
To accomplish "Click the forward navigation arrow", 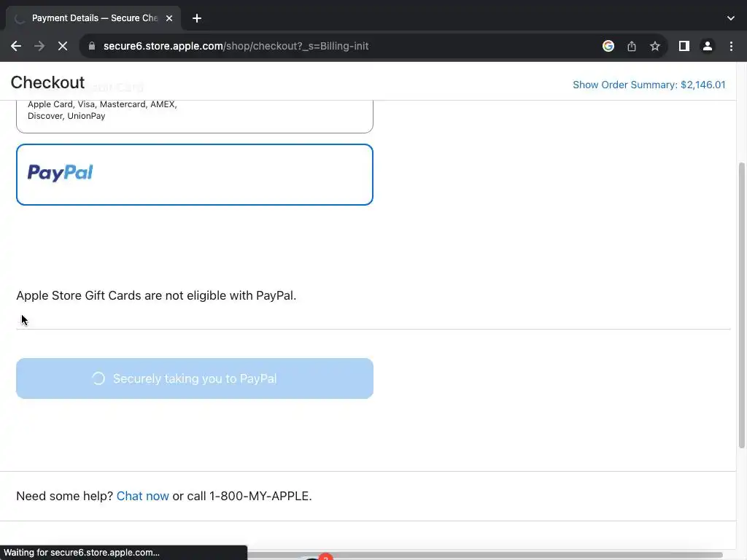I will point(39,46).
